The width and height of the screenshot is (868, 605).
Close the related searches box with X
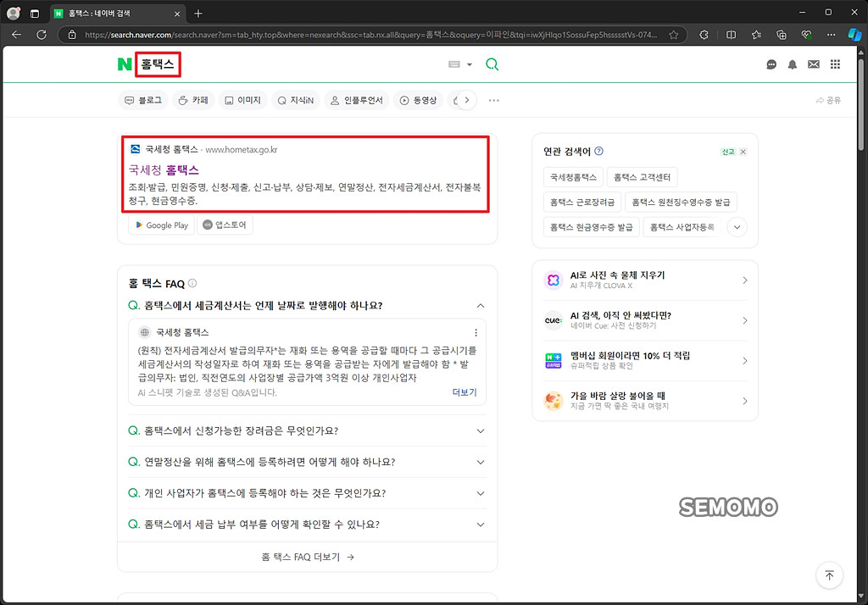pos(743,152)
